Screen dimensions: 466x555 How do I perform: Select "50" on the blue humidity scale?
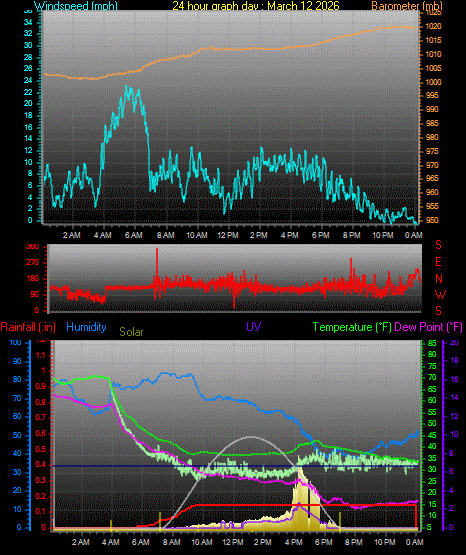pyautogui.click(x=17, y=435)
